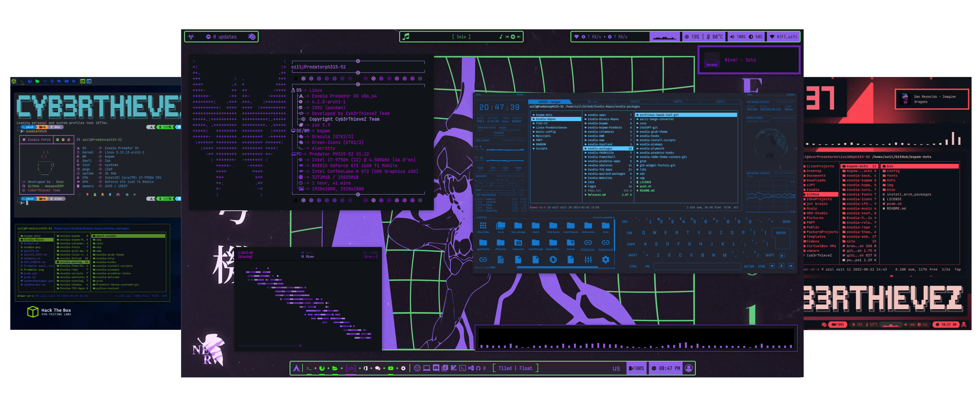Viewport: 980px width, 399px height.
Task: Click the user profile icon beside clock
Action: point(688,368)
